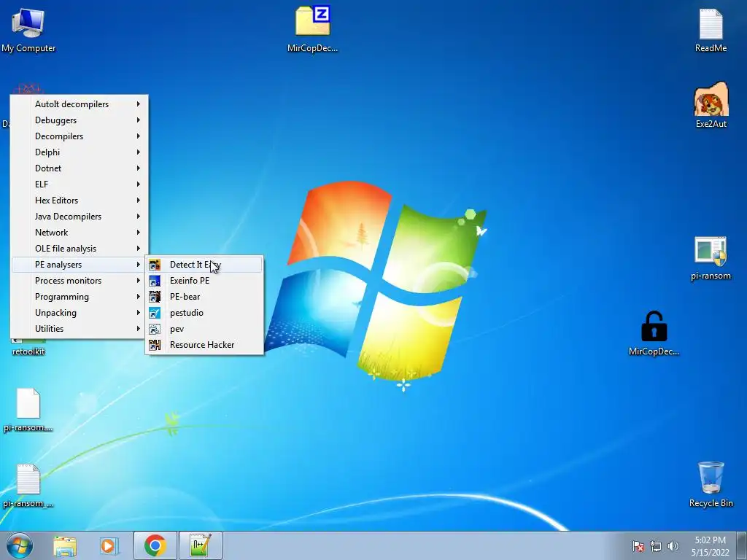Click the pestudio icon

point(155,313)
